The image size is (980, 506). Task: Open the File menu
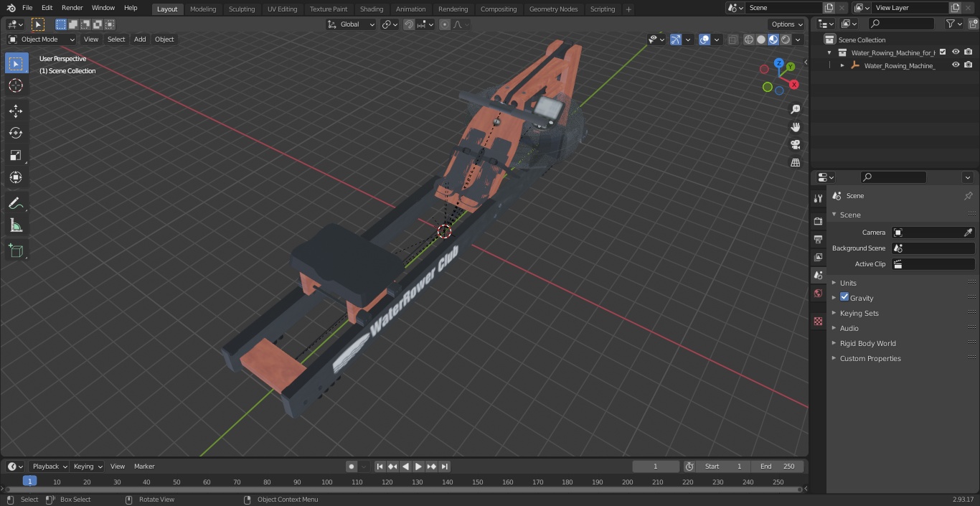27,8
